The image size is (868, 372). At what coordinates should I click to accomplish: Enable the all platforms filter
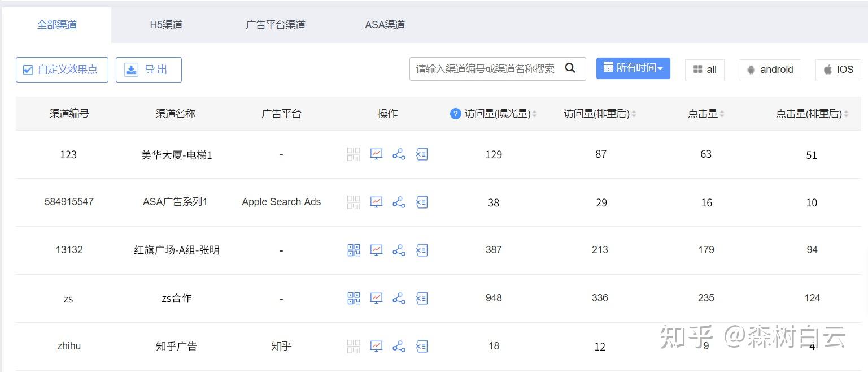[x=704, y=70]
